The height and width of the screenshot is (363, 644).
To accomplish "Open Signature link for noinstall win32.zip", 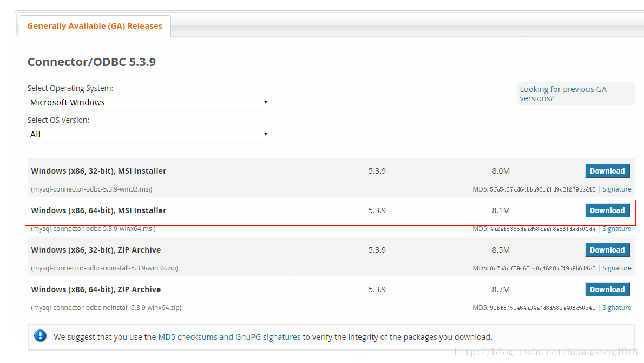I will click(x=616, y=268).
